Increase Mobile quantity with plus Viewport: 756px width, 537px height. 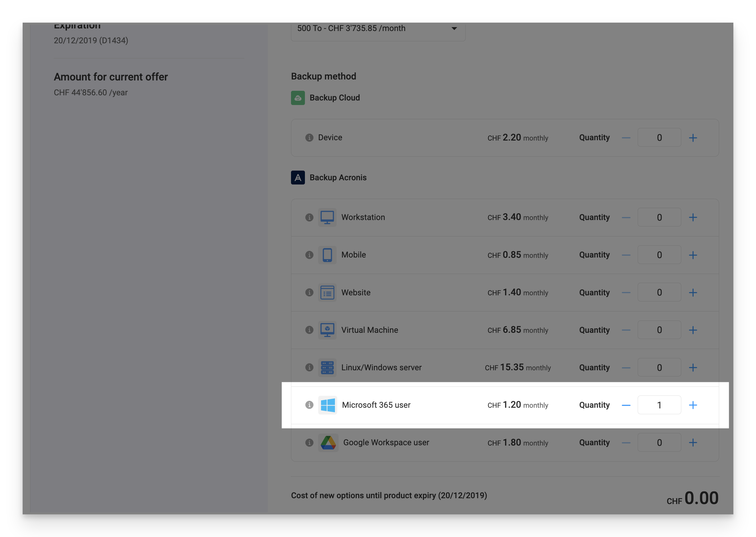pyautogui.click(x=693, y=255)
